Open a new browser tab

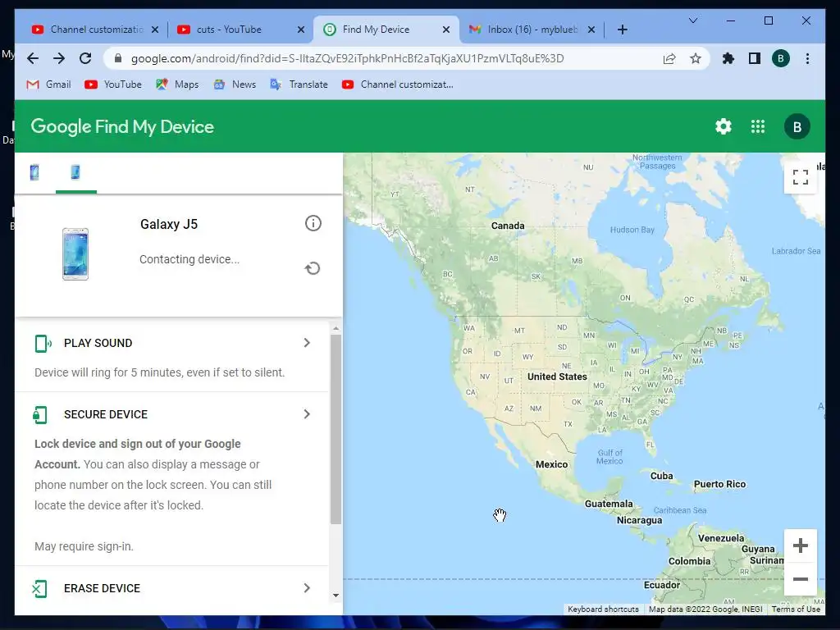tap(622, 30)
